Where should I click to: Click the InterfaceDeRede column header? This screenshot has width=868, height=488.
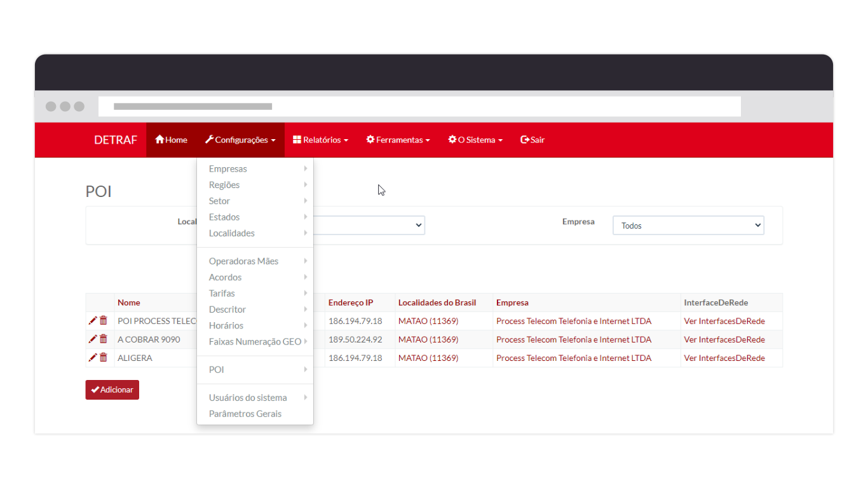coord(716,302)
